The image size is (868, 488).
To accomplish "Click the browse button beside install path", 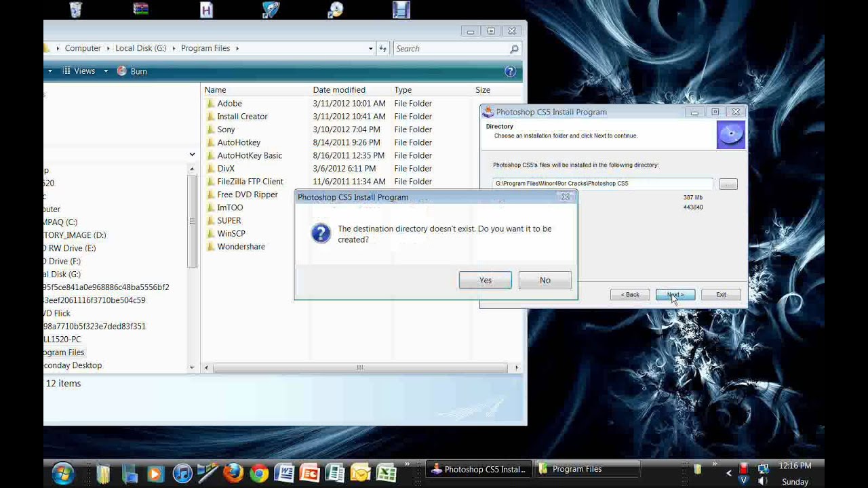I will pos(728,184).
